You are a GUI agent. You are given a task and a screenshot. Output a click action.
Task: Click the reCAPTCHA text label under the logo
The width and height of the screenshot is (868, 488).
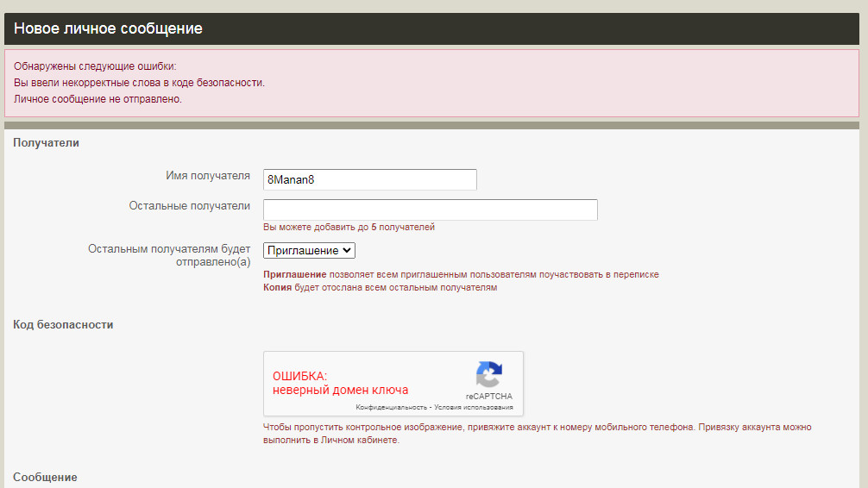point(489,396)
